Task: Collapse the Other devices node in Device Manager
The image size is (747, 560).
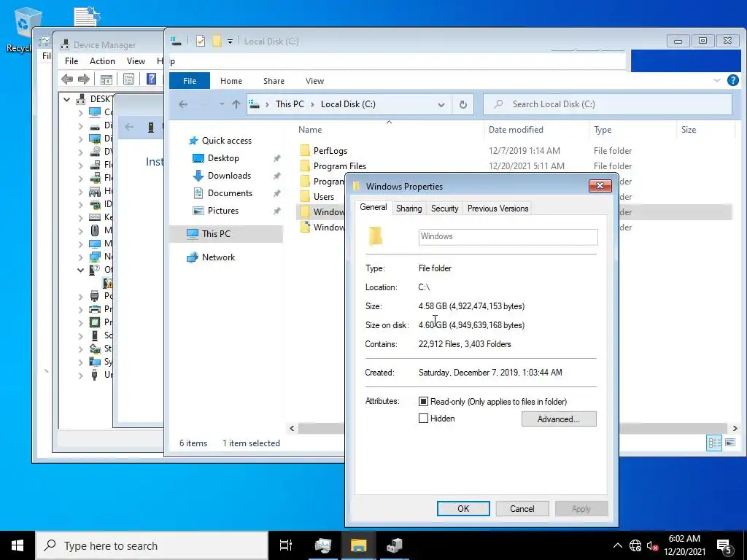Action: point(80,270)
